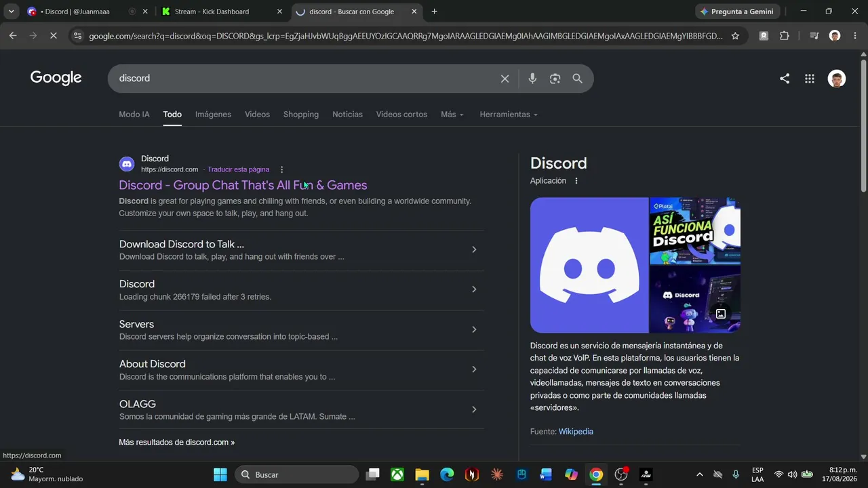Image resolution: width=868 pixels, height=488 pixels.
Task: Expand the Más search filter dropdown
Action: (x=452, y=115)
